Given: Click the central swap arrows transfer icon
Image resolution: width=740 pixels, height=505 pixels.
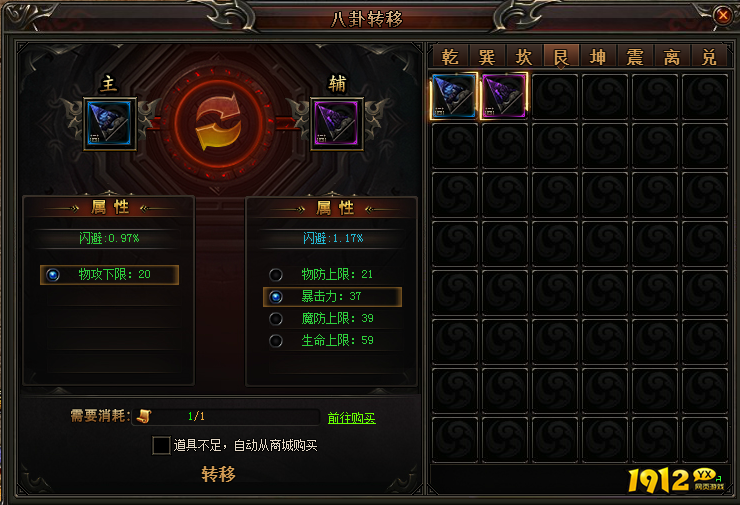Looking at the screenshot, I should (219, 121).
